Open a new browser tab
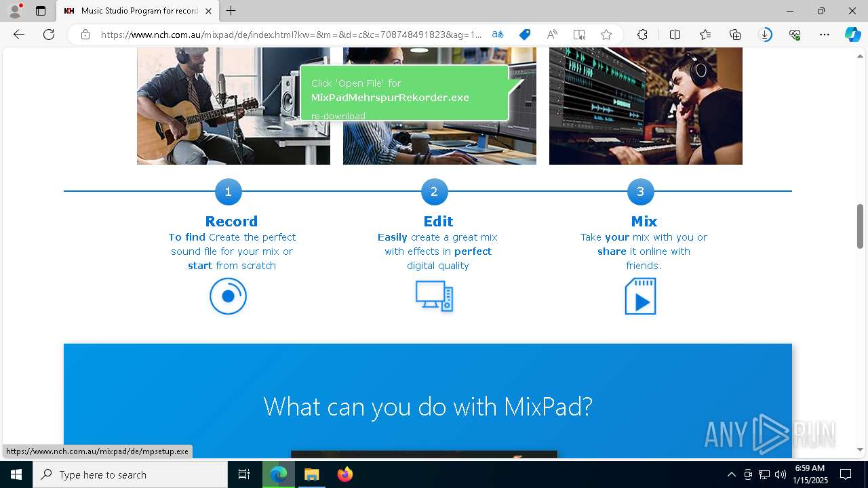The image size is (868, 488). (231, 11)
